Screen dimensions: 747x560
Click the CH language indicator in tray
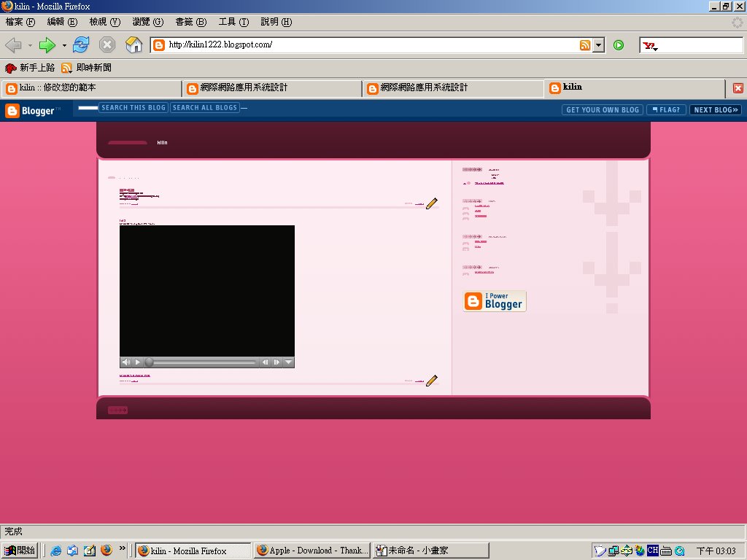pos(653,550)
